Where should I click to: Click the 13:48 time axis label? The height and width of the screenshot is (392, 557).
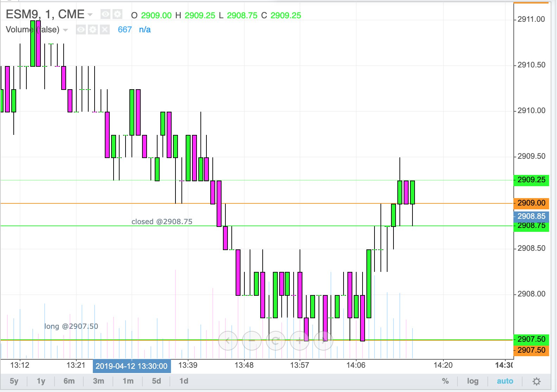(x=244, y=365)
